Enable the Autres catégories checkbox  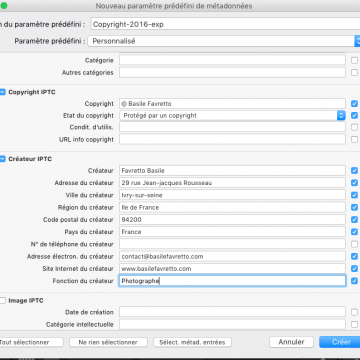[x=354, y=73]
